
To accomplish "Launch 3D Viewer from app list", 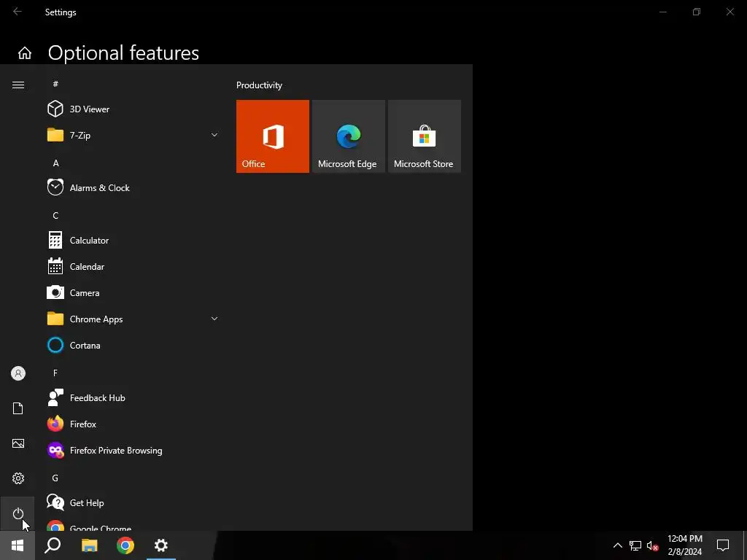I will pyautogui.click(x=133, y=109).
